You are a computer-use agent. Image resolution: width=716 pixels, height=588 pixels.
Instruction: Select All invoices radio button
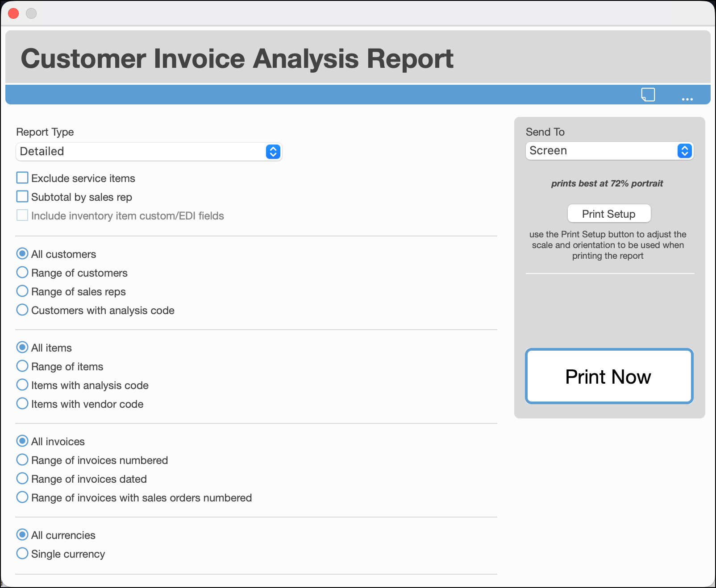pyautogui.click(x=22, y=441)
